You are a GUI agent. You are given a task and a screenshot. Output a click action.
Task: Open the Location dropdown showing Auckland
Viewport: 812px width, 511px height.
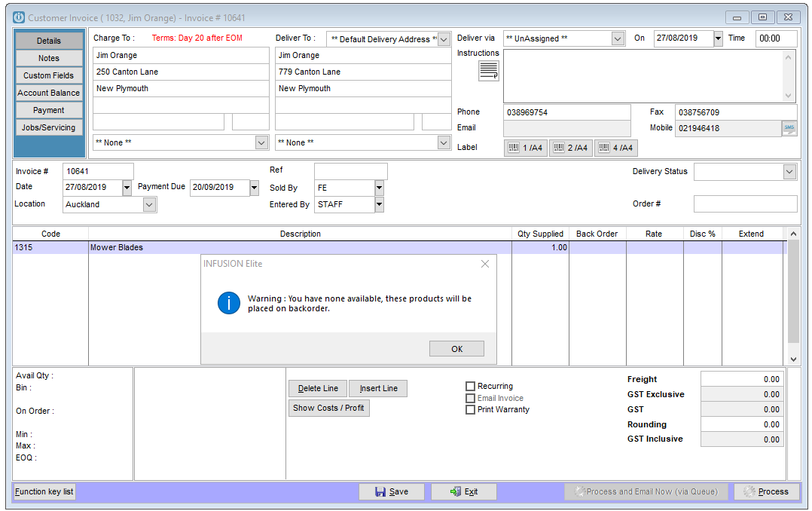click(x=150, y=204)
